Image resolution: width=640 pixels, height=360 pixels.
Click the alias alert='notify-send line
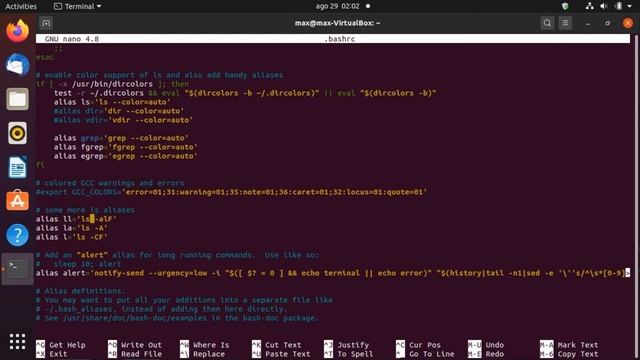coord(333,273)
